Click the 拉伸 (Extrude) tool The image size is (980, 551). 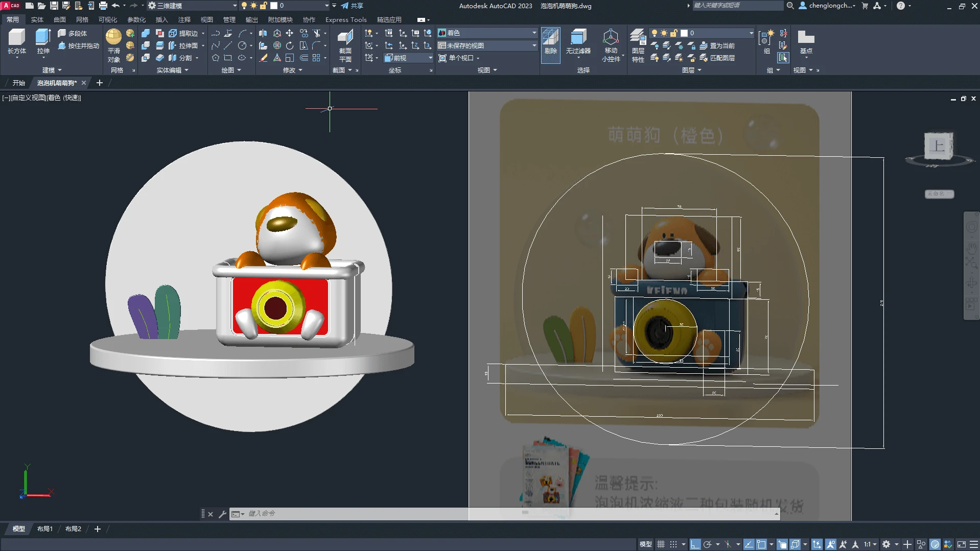click(43, 41)
